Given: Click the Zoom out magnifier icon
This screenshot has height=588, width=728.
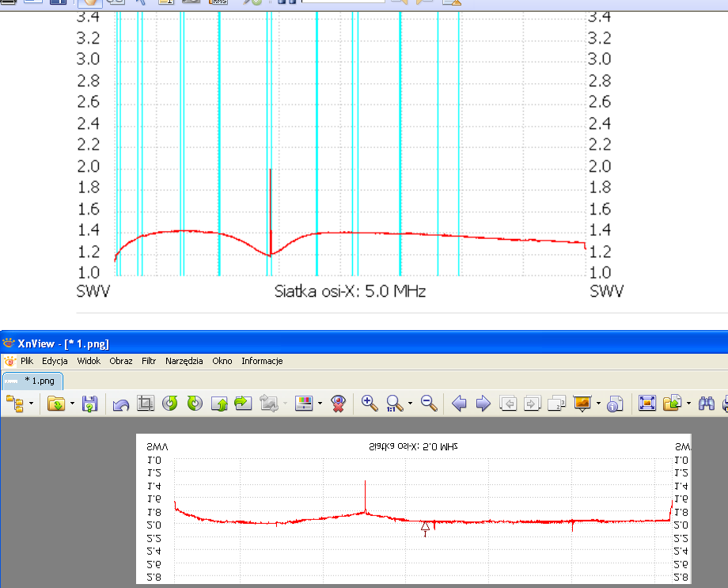Looking at the screenshot, I should [x=430, y=404].
